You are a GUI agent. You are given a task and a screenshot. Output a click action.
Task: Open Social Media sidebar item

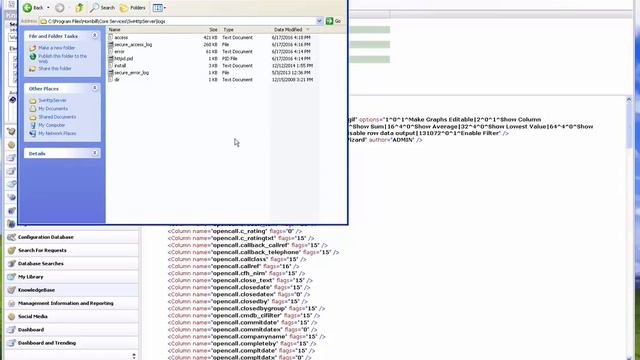[72, 316]
